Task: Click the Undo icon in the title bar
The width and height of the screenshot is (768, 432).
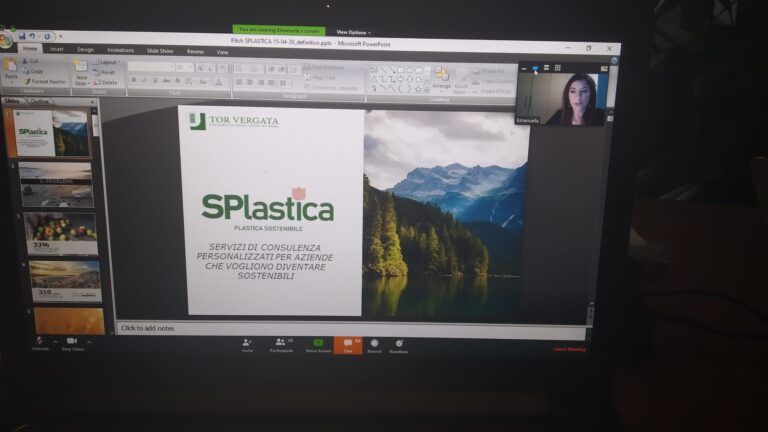Action: [32, 36]
